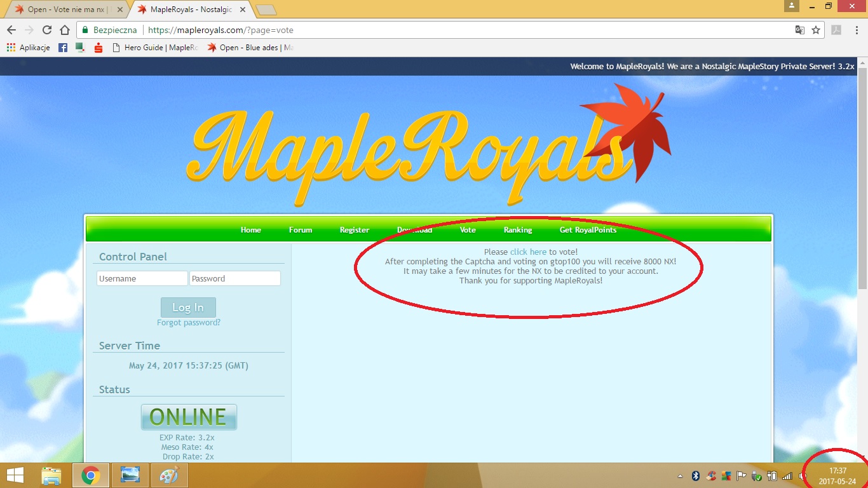Click the Bluetooth tray icon

pyautogui.click(x=696, y=476)
